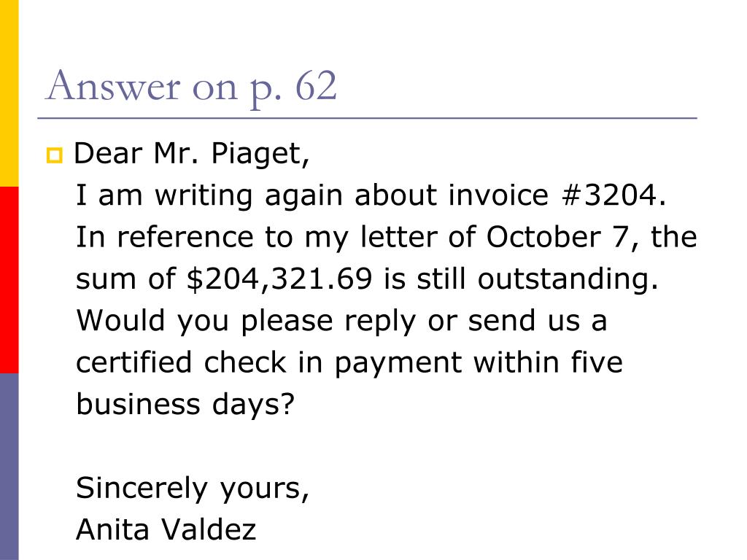Click the page number '62' in the title
747x560 pixels.
[x=316, y=86]
